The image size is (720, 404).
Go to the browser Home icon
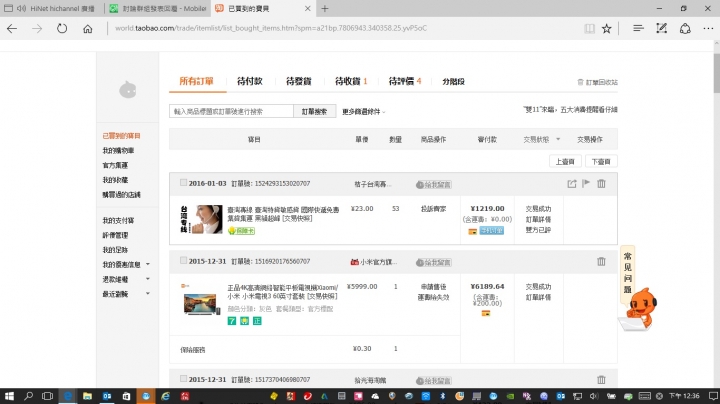[87, 28]
